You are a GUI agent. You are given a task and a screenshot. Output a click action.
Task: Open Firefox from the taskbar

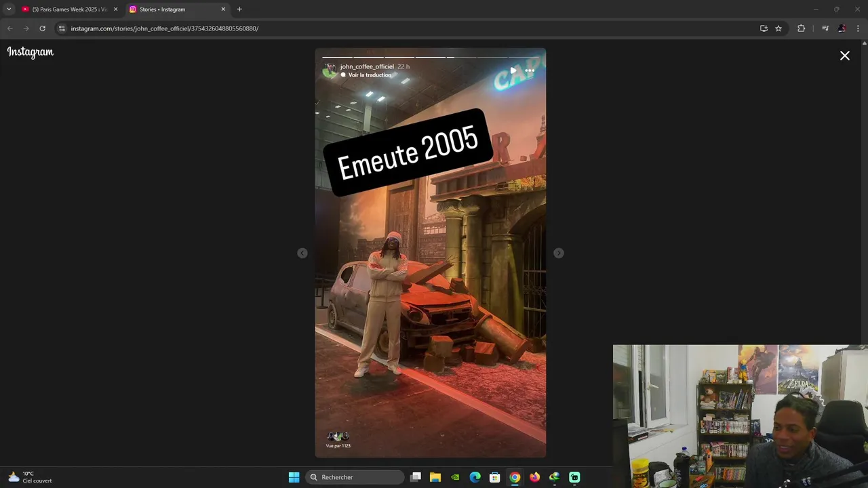534,477
